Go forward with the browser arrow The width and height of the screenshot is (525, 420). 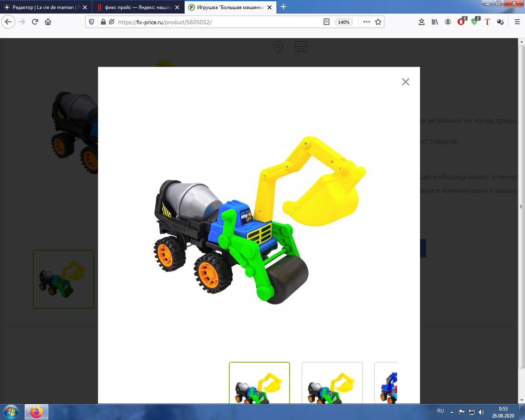pyautogui.click(x=22, y=22)
